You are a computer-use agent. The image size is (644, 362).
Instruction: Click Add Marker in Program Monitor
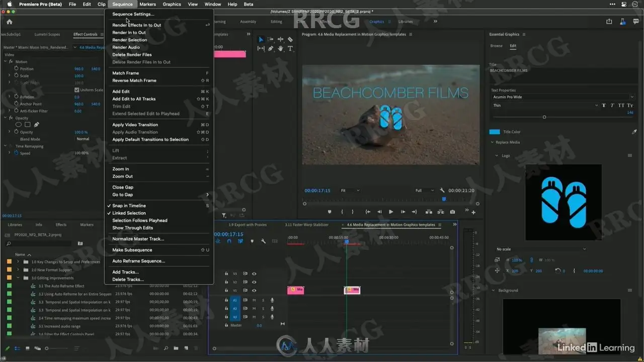point(330,212)
